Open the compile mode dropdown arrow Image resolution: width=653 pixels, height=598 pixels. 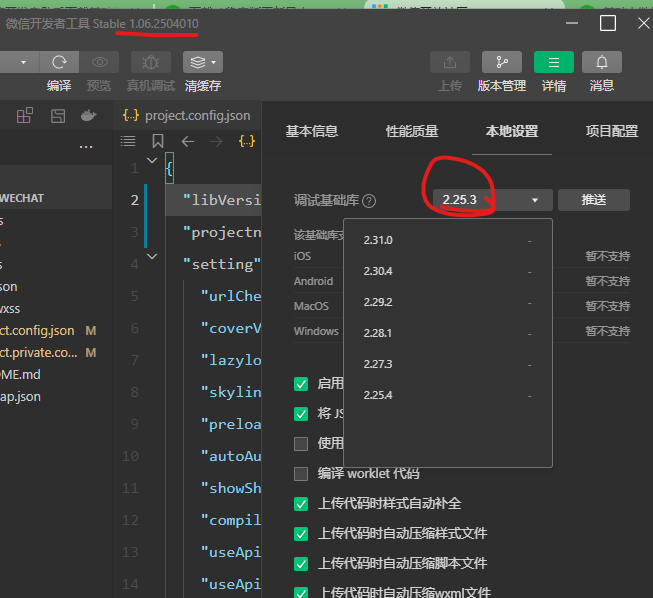tap(23, 62)
